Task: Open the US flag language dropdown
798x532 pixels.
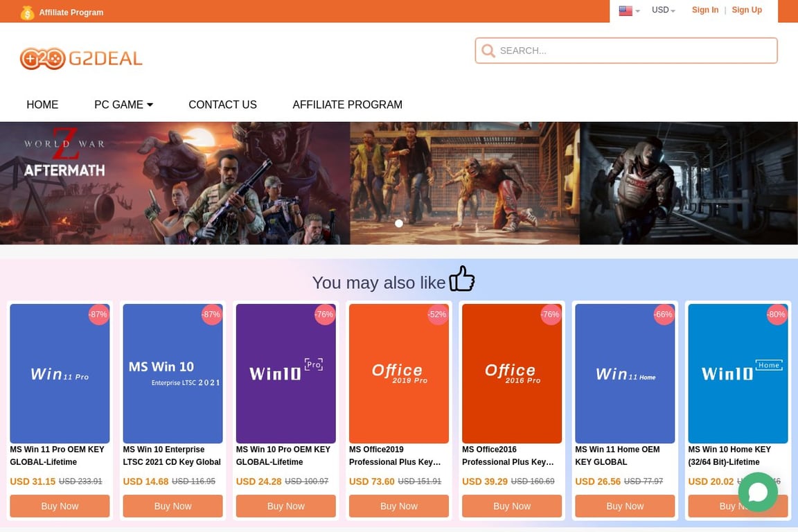Action: 629,10
